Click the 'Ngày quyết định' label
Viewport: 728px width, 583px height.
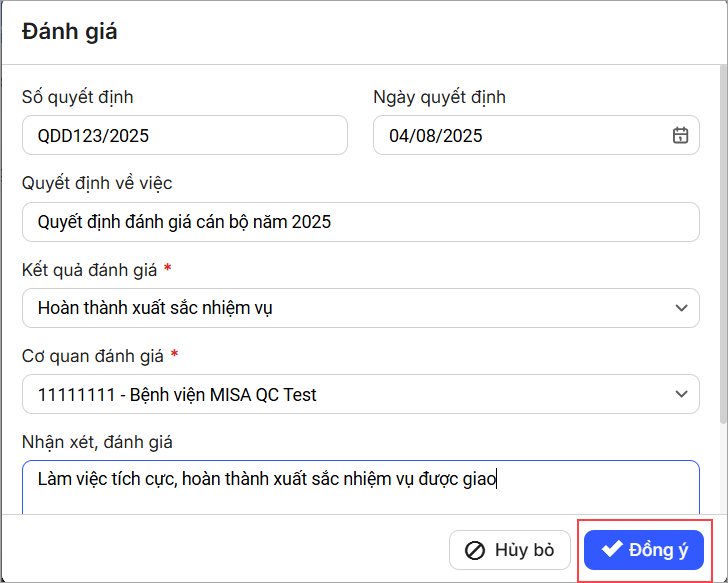[x=439, y=97]
